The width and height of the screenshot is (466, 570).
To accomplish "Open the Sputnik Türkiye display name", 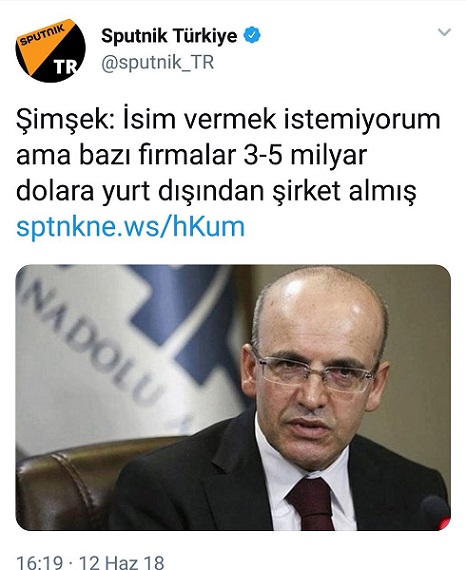I will coord(169,36).
